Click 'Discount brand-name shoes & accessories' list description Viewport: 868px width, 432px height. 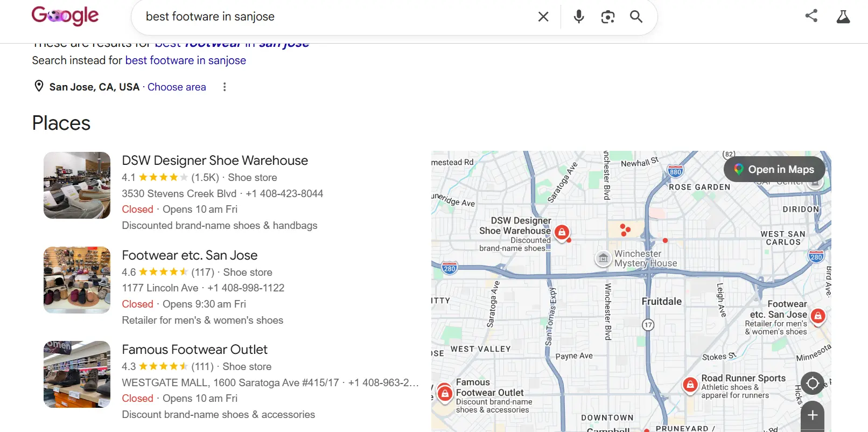[219, 414]
